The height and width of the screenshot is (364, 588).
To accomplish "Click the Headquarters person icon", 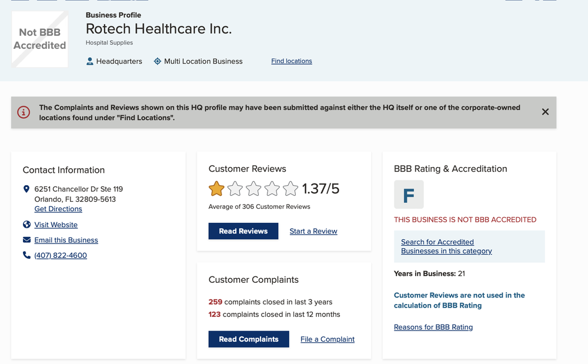I will click(90, 61).
